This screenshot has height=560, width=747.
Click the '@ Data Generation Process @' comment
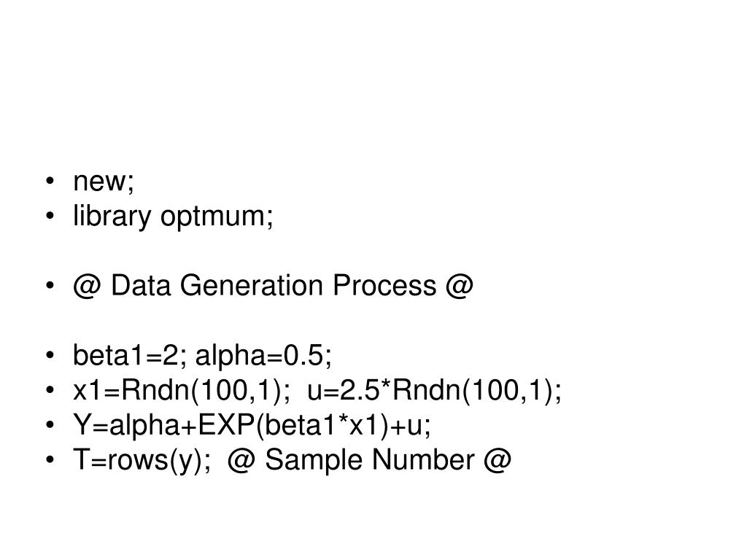pyautogui.click(x=273, y=286)
